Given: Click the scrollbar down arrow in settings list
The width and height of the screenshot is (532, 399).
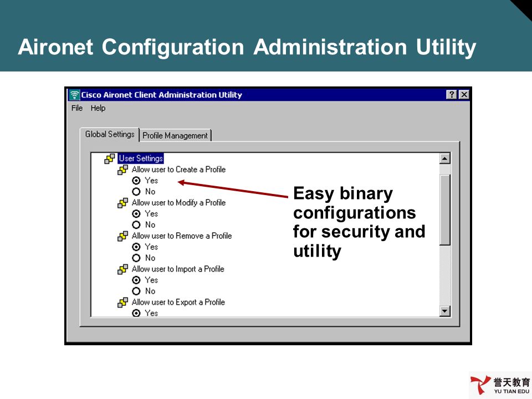Looking at the screenshot, I should coord(445,311).
